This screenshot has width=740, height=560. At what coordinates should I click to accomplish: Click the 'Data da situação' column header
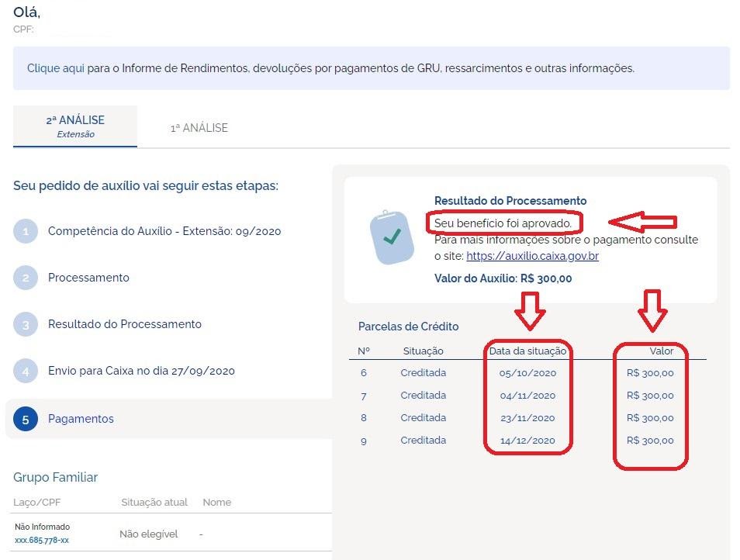(x=527, y=351)
